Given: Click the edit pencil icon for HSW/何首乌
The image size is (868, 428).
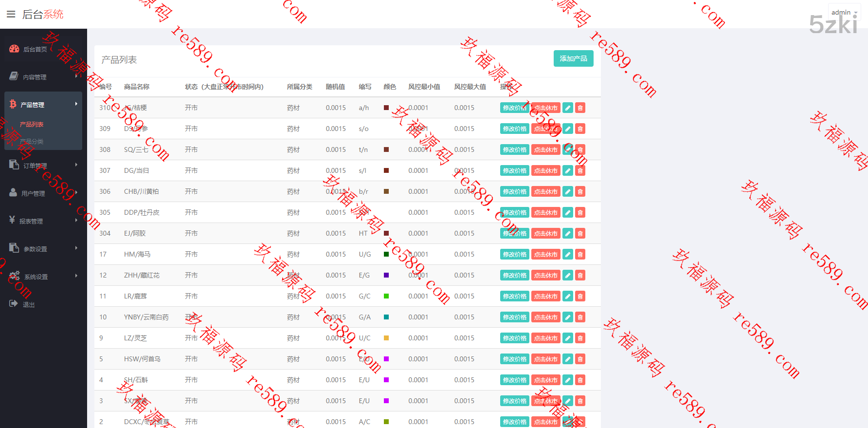Looking at the screenshot, I should [x=567, y=359].
